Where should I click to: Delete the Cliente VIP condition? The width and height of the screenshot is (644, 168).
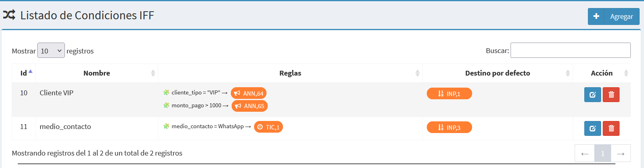pyautogui.click(x=611, y=95)
